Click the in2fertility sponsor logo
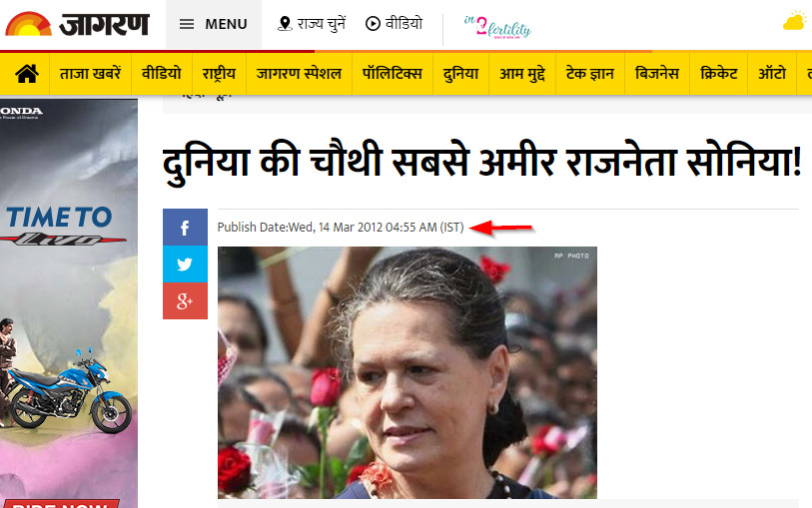The height and width of the screenshot is (508, 812). tap(497, 27)
